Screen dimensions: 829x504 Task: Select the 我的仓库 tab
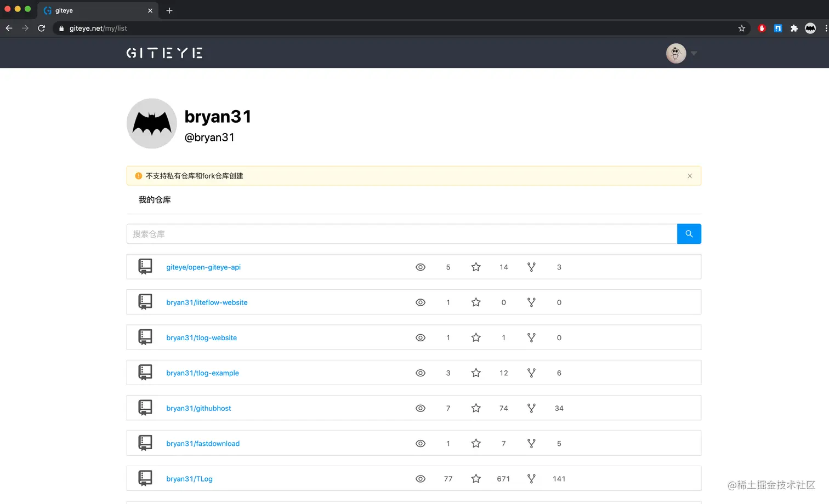point(155,200)
